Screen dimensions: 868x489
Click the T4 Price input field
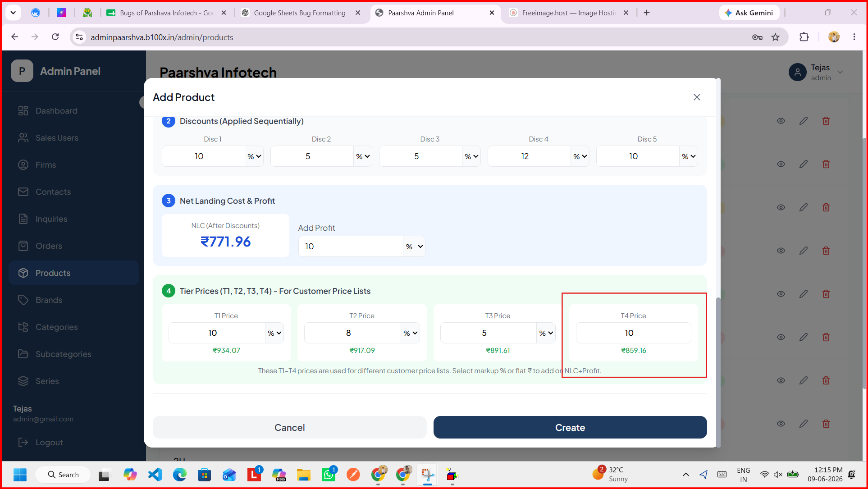[x=634, y=333]
